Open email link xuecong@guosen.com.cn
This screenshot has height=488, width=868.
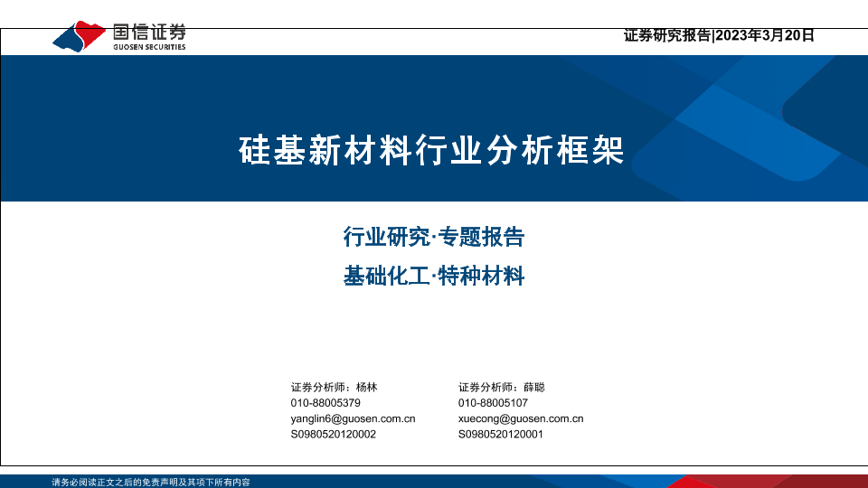click(521, 419)
